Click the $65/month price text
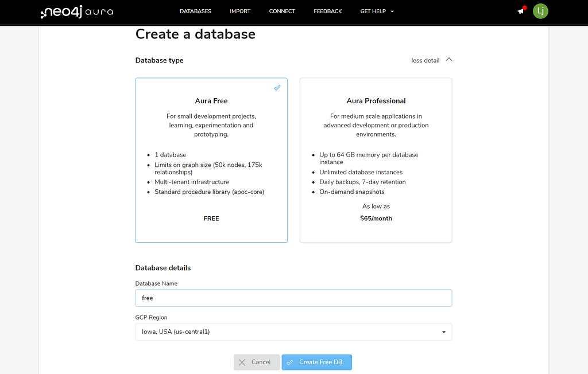Image resolution: width=588 pixels, height=374 pixels. (x=376, y=219)
